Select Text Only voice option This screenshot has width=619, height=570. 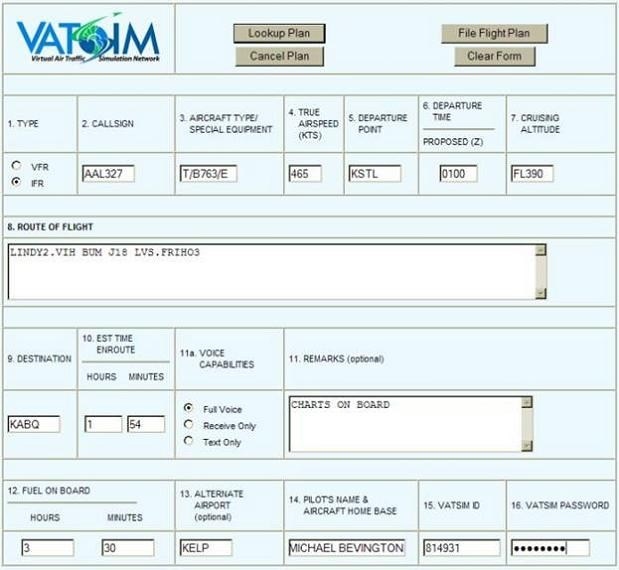tap(189, 441)
